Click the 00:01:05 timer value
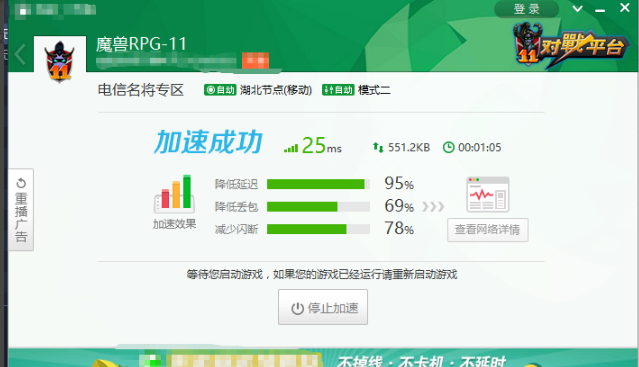 tap(480, 147)
